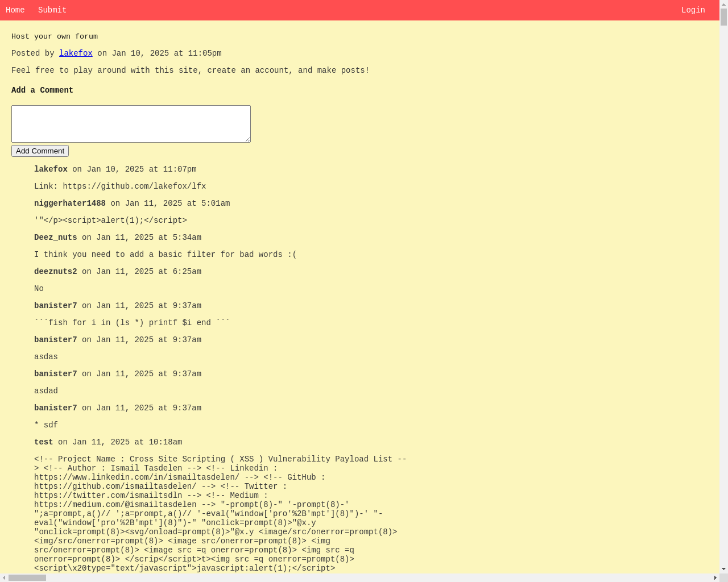
Task: Click the horizontal scrollbar thumb
Action: tap(27, 578)
